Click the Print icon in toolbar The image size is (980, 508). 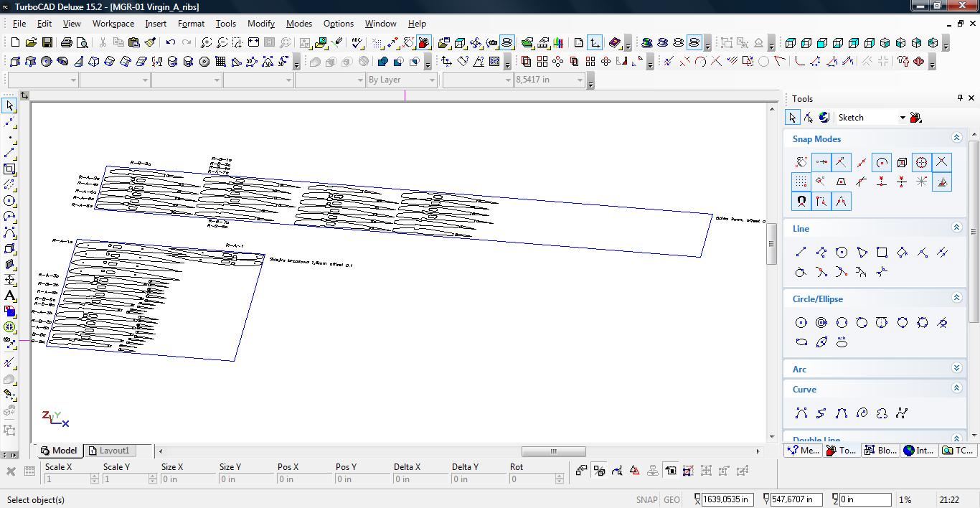(67, 43)
